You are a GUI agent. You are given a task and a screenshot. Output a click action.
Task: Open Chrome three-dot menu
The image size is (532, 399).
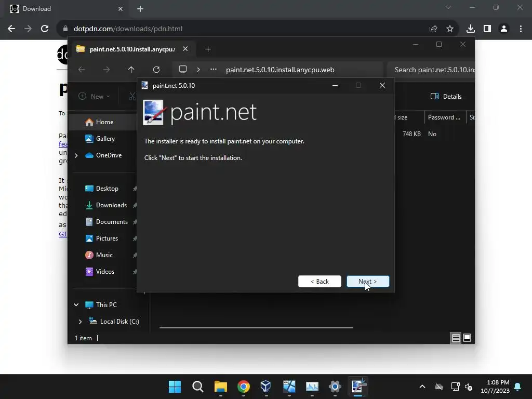tap(521, 29)
